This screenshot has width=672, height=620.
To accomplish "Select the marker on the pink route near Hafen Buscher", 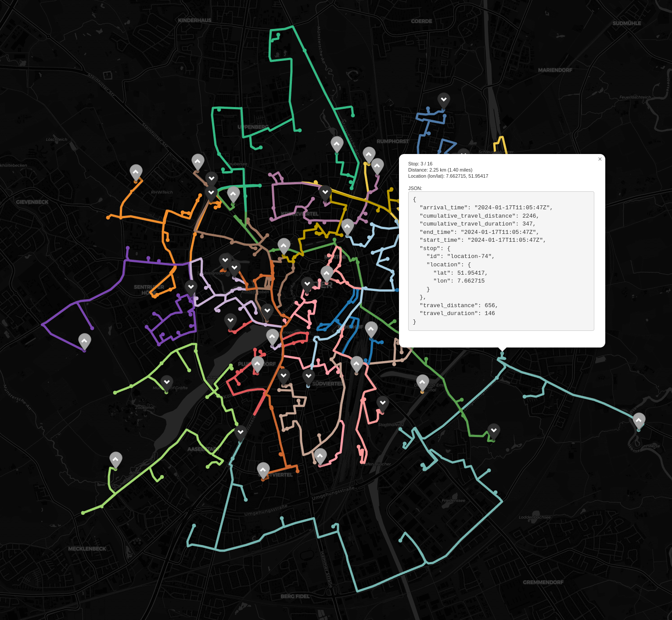I will click(x=320, y=456).
